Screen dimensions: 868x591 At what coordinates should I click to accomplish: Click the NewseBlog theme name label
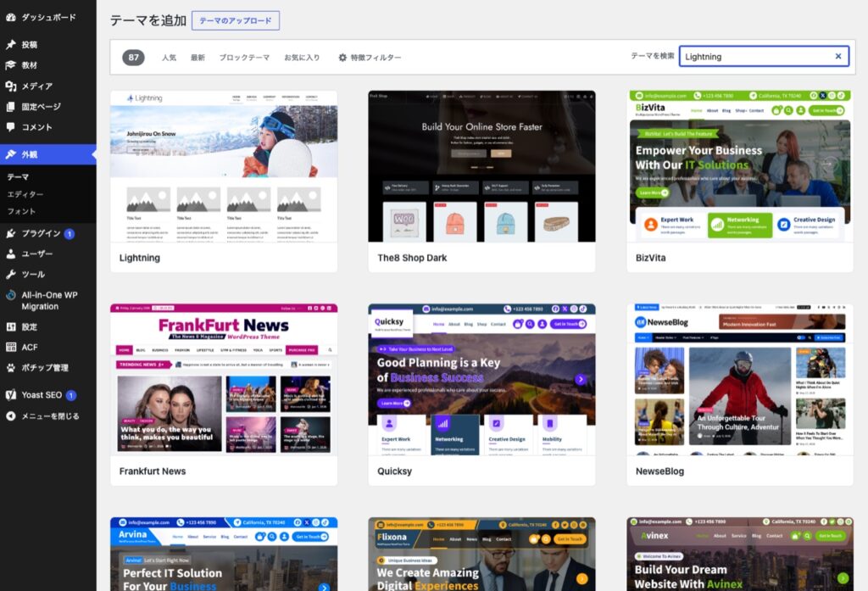point(659,471)
